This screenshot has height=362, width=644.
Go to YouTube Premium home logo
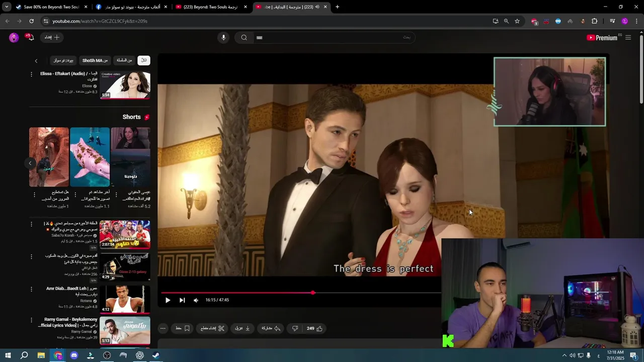tap(602, 38)
